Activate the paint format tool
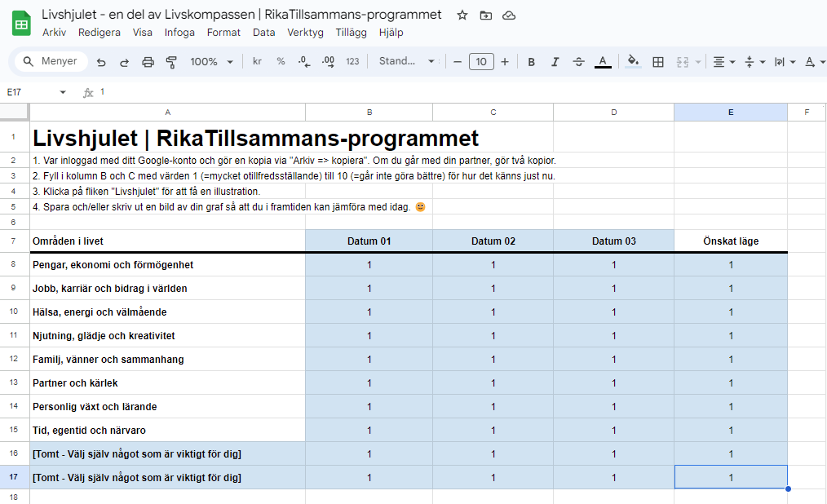Screen dimensions: 827x504 pyautogui.click(x=171, y=62)
